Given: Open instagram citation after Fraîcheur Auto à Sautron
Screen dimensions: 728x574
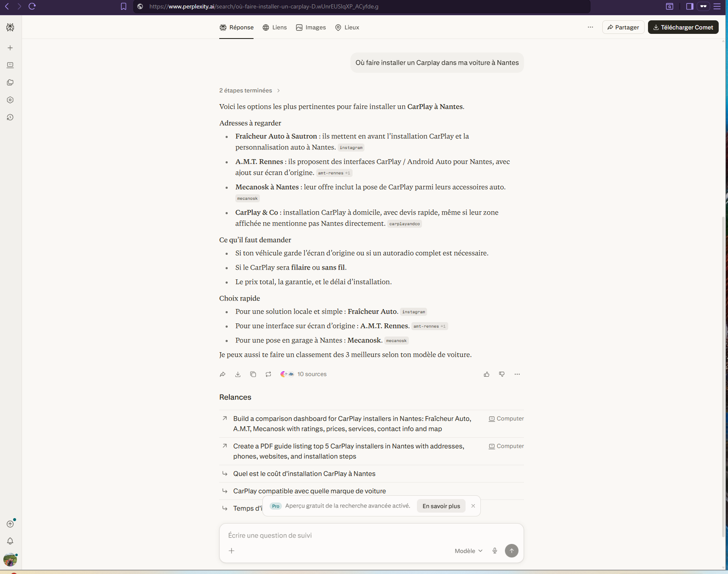Looking at the screenshot, I should 351,148.
